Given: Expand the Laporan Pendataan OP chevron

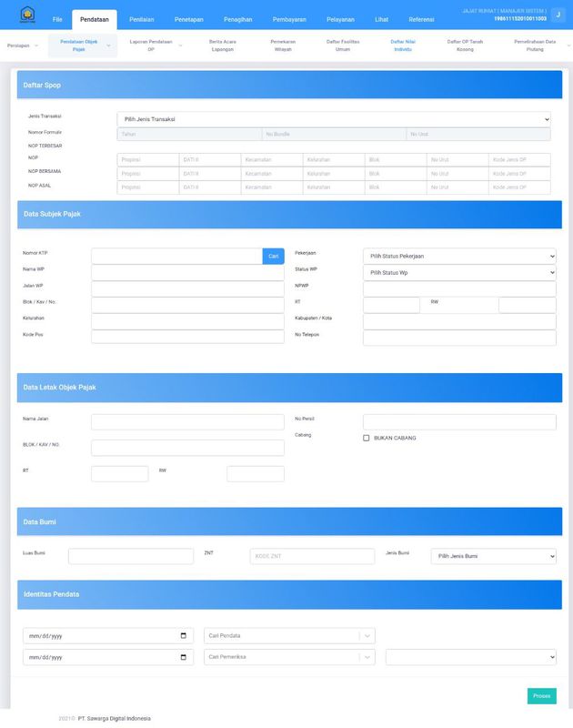Looking at the screenshot, I should click(180, 45).
